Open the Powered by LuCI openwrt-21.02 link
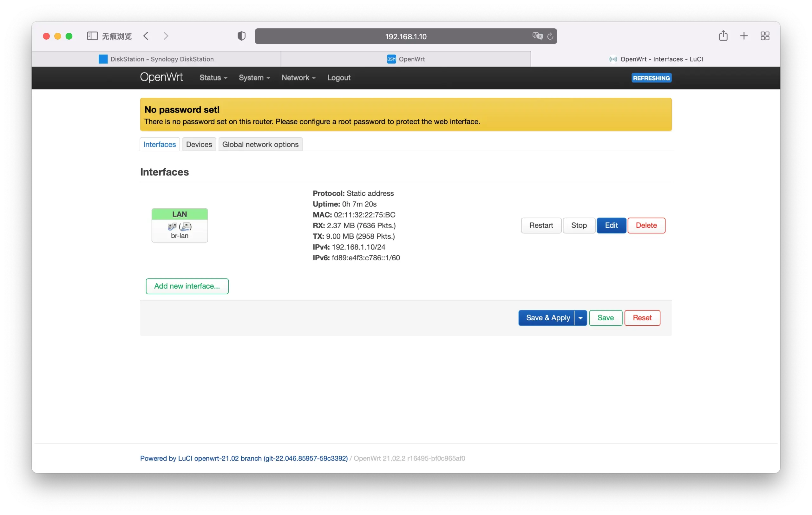812x515 pixels. pyautogui.click(x=244, y=458)
